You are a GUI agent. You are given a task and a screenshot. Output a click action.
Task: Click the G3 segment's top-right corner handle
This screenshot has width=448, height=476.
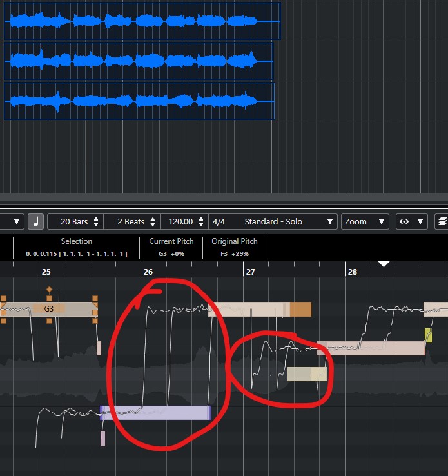(95, 298)
